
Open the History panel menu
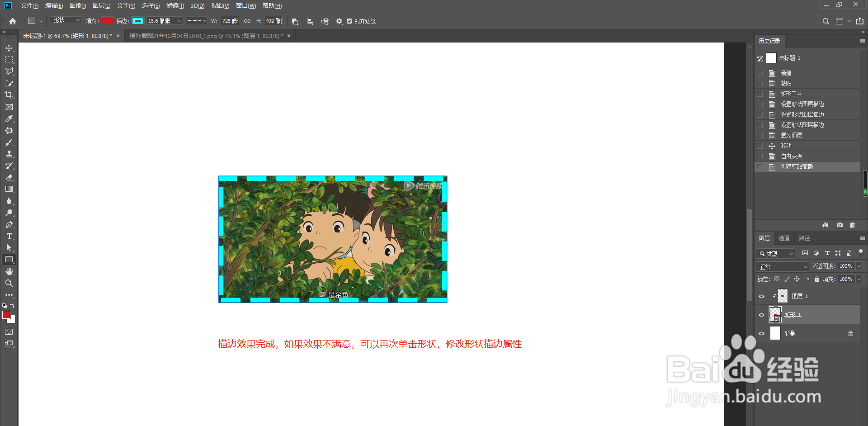862,41
